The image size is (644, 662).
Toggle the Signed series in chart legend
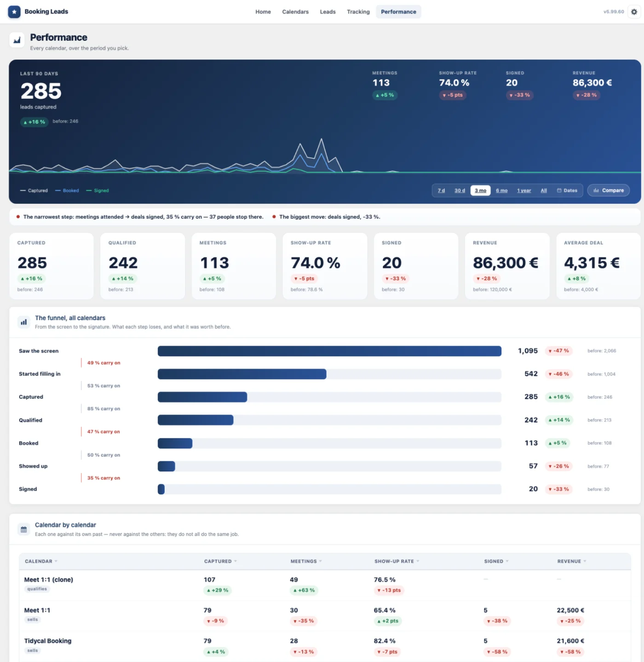pyautogui.click(x=98, y=190)
